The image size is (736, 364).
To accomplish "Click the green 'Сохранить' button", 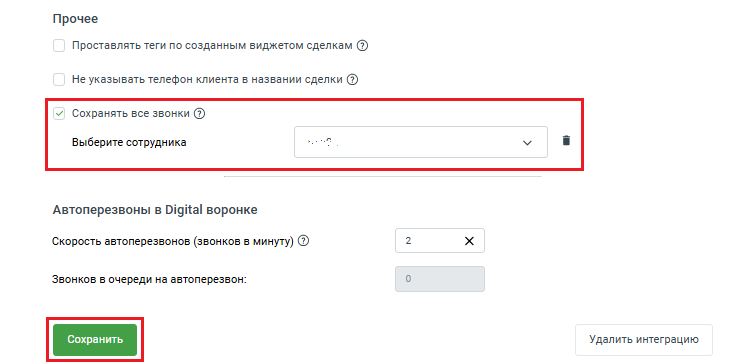I will (x=95, y=340).
